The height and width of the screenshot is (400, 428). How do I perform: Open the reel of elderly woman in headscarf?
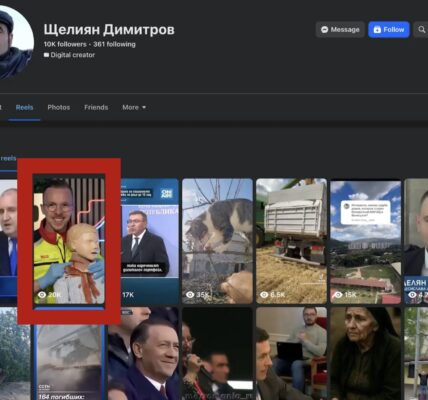pos(366,353)
